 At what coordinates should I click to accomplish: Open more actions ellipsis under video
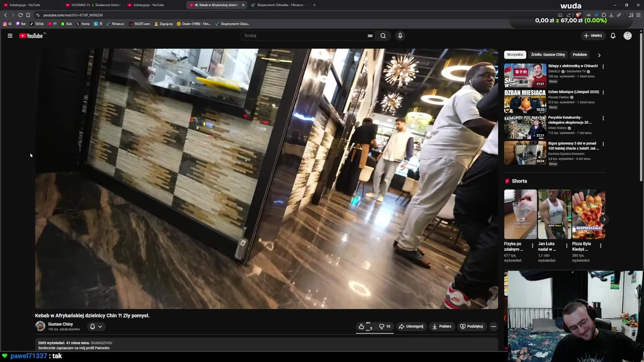[493, 326]
